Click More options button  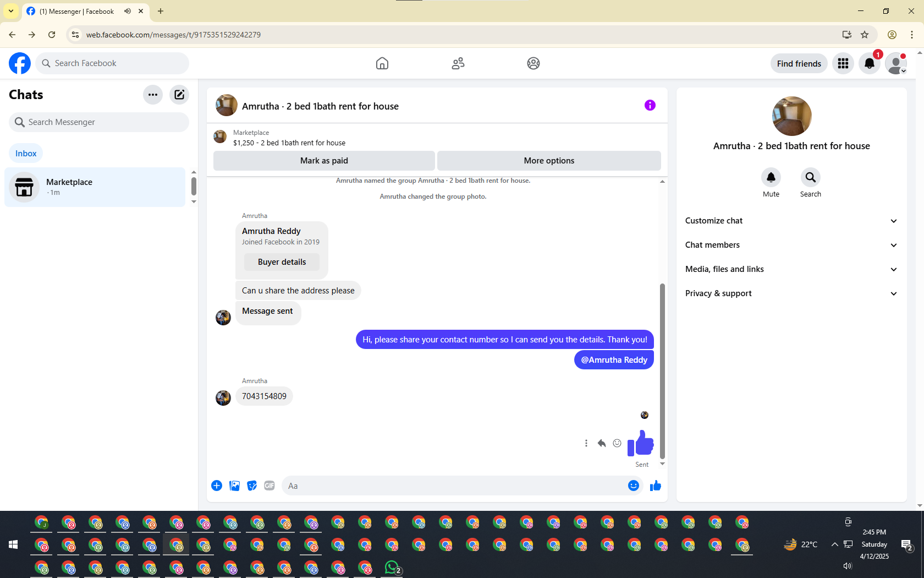pyautogui.click(x=549, y=161)
